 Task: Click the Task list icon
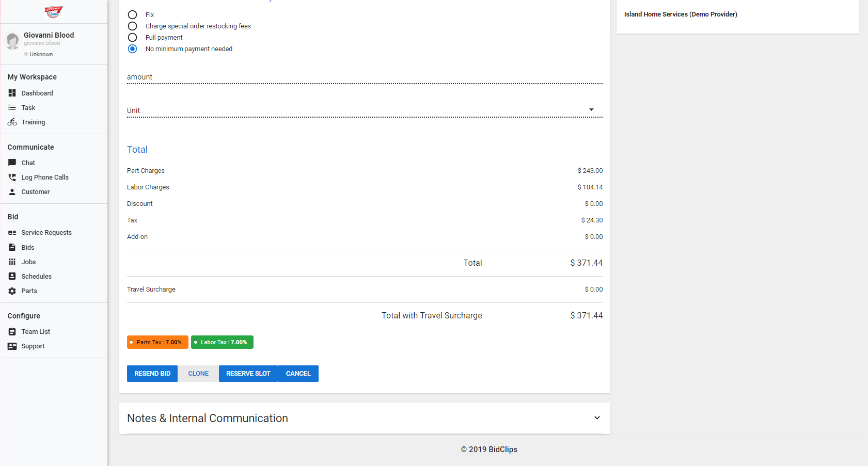click(12, 107)
